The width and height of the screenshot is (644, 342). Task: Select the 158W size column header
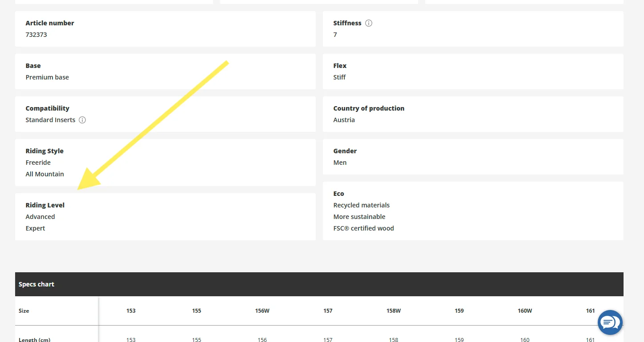click(x=393, y=311)
